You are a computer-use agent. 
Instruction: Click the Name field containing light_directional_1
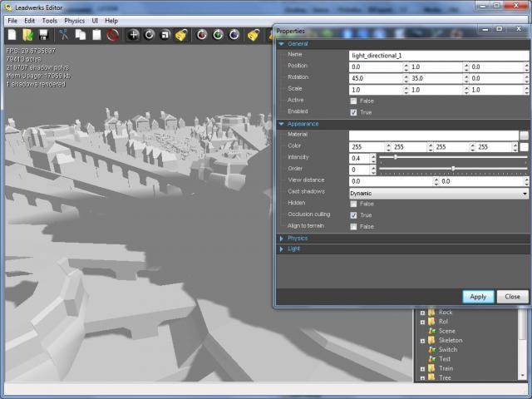[438, 55]
